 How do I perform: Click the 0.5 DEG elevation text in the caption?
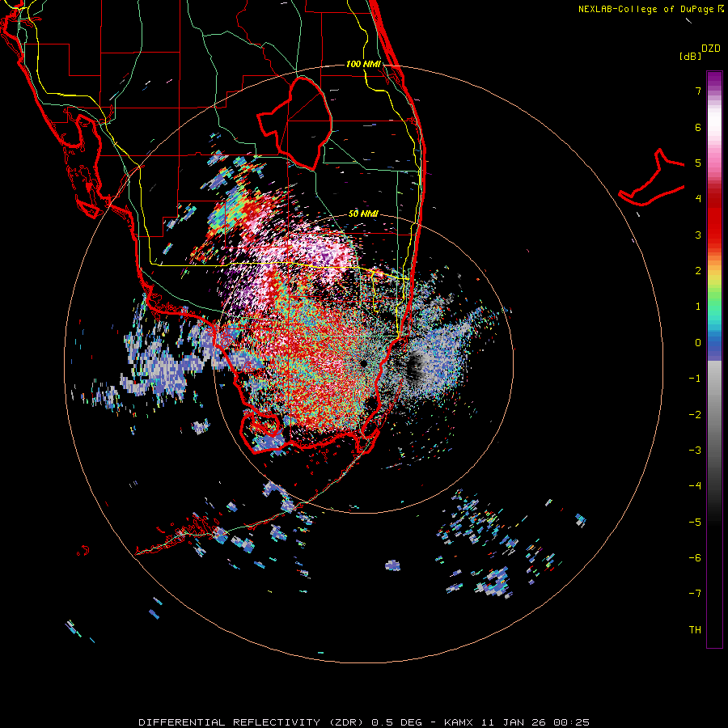pyautogui.click(x=396, y=722)
